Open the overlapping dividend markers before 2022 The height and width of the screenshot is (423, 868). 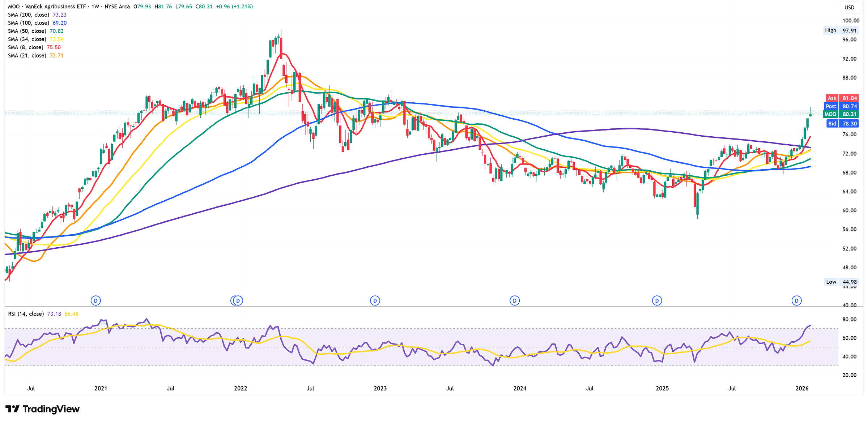pyautogui.click(x=237, y=300)
